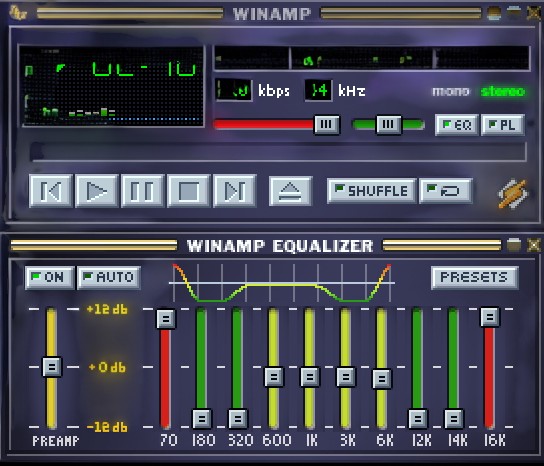The image size is (544, 466).
Task: Stop playback with the square button
Action: tap(188, 191)
